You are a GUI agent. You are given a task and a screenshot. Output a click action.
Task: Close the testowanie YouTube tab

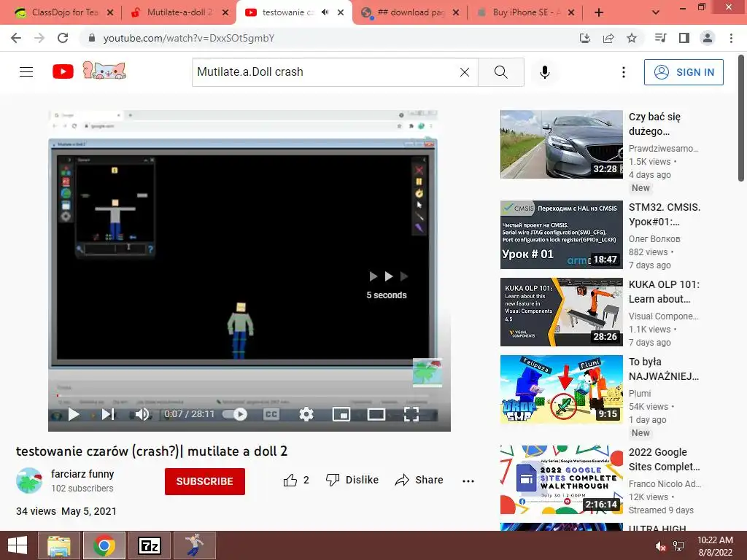(341, 12)
